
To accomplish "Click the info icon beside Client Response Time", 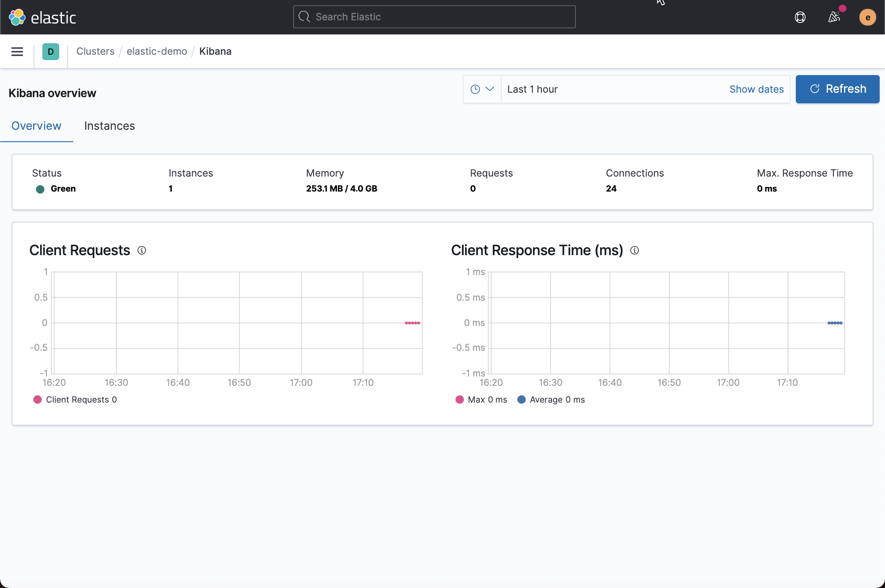I will click(x=635, y=250).
